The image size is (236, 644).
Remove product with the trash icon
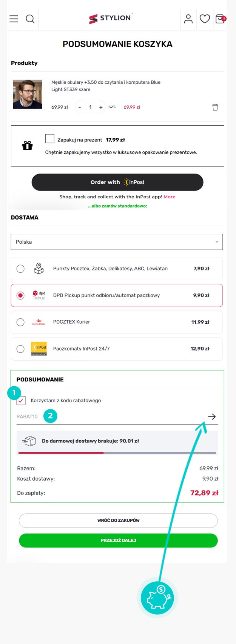pyautogui.click(x=215, y=107)
